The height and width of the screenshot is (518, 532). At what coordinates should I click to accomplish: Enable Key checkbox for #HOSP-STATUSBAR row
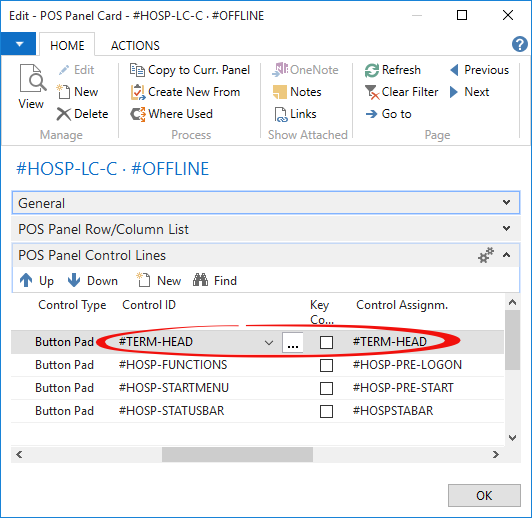coord(326,411)
